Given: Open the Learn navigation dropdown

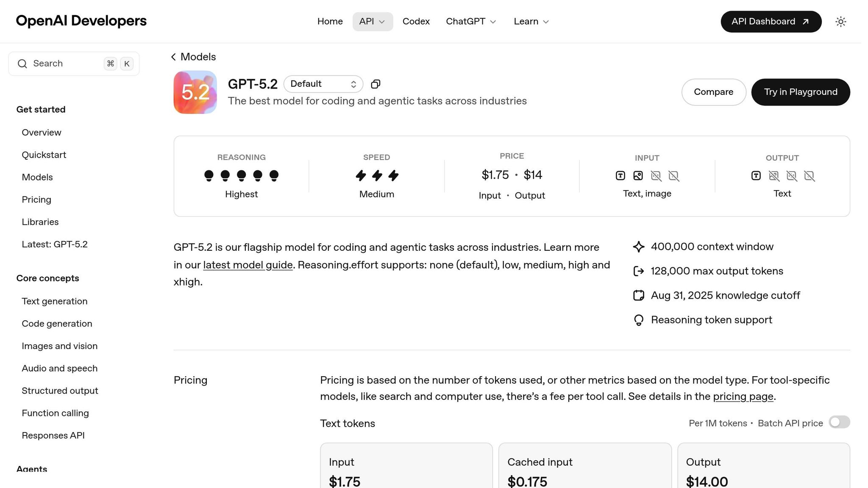Looking at the screenshot, I should 531,22.
